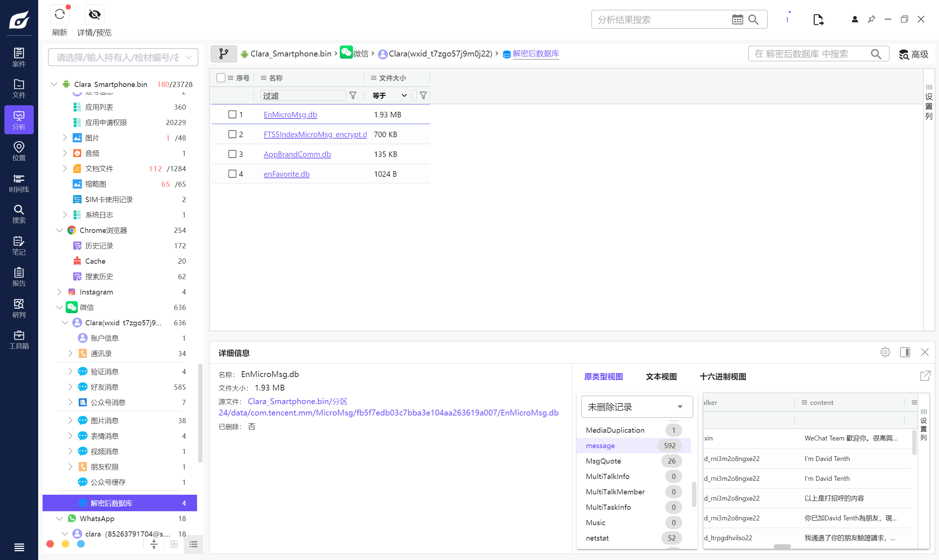This screenshot has width=939, height=560.
Task: Collapse the Chrome浏览器 tree node
Action: (59, 230)
